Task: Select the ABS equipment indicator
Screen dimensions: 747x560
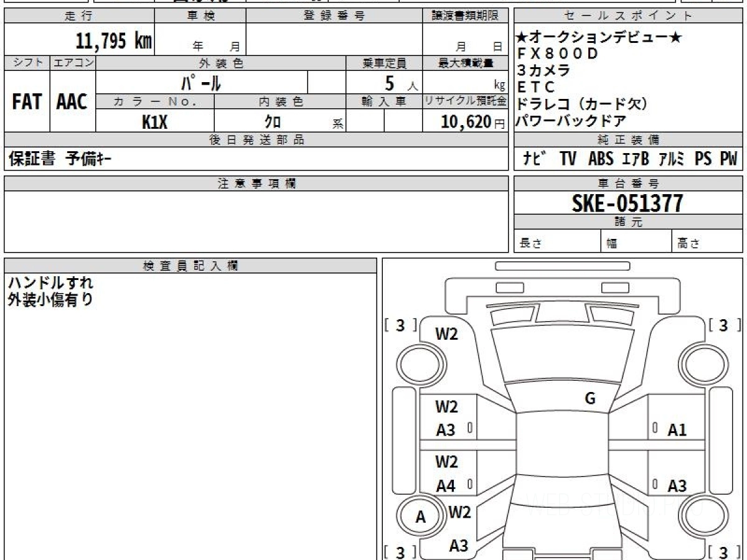Action: tap(600, 159)
